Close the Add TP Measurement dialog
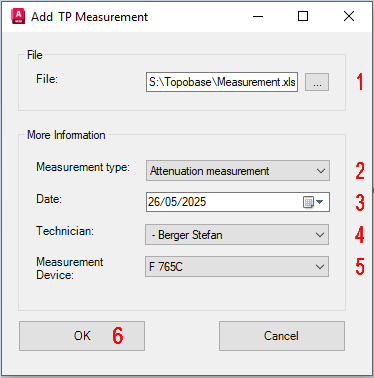Screen dimensions: 374x378 point(349,16)
